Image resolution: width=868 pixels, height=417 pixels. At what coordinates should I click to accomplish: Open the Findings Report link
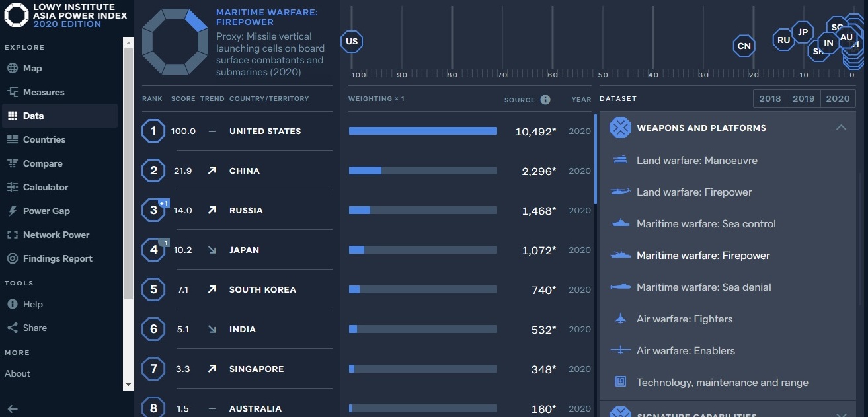58,258
